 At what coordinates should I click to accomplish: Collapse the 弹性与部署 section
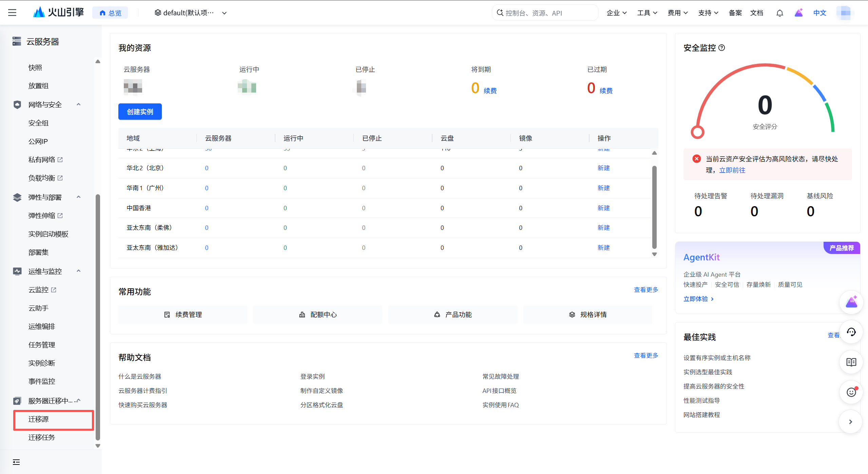coord(79,197)
